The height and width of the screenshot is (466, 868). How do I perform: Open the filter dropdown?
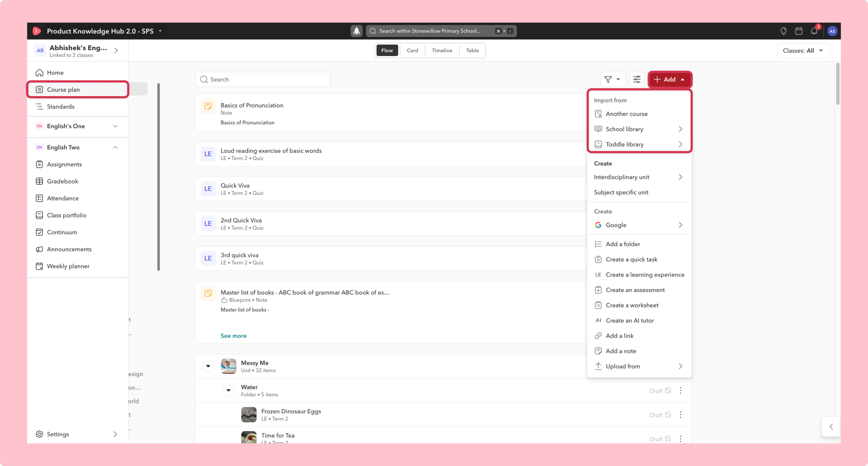tap(613, 80)
